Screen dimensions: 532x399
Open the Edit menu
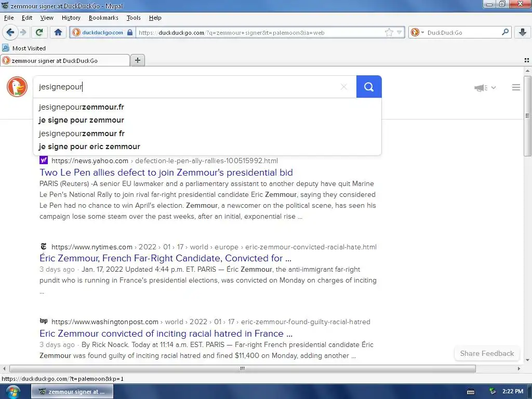[27, 18]
